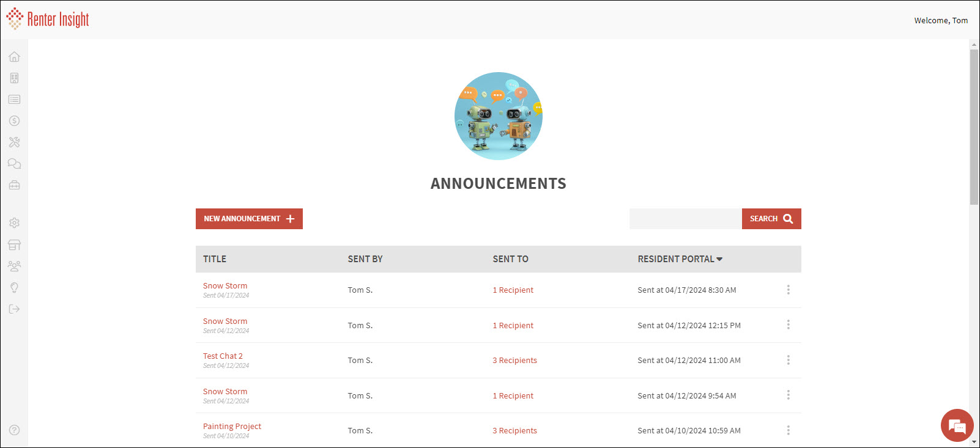
Task: Open Snow Storm announcement sent at 12:15 PM
Action: (225, 321)
